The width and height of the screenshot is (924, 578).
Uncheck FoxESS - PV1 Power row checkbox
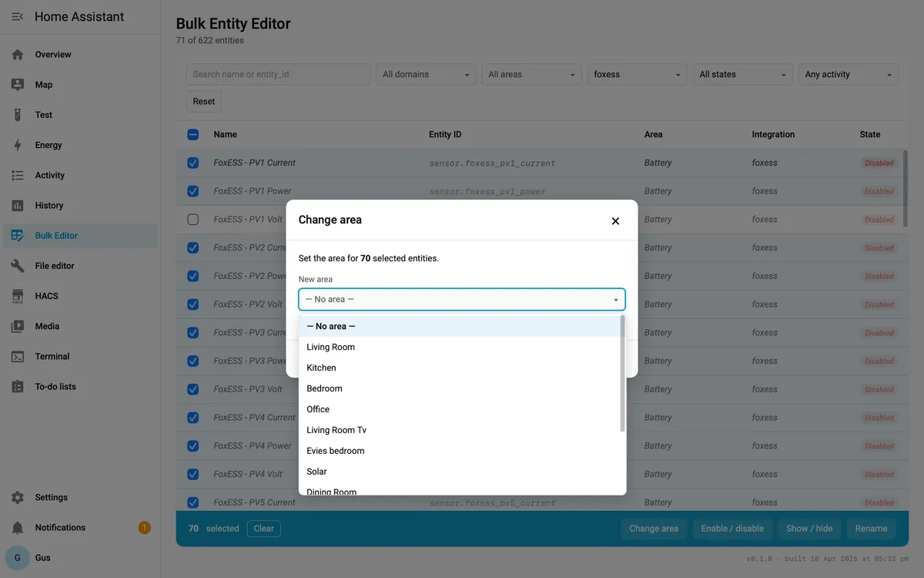pos(193,191)
